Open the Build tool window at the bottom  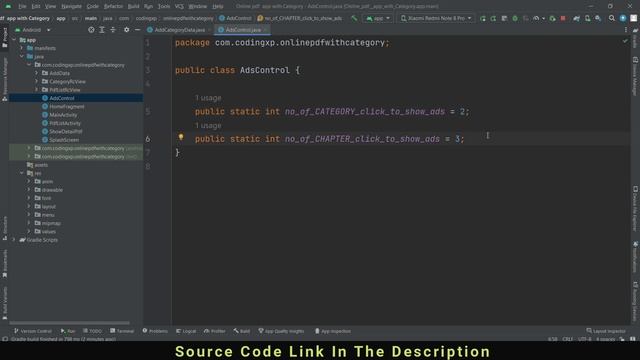(x=242, y=331)
